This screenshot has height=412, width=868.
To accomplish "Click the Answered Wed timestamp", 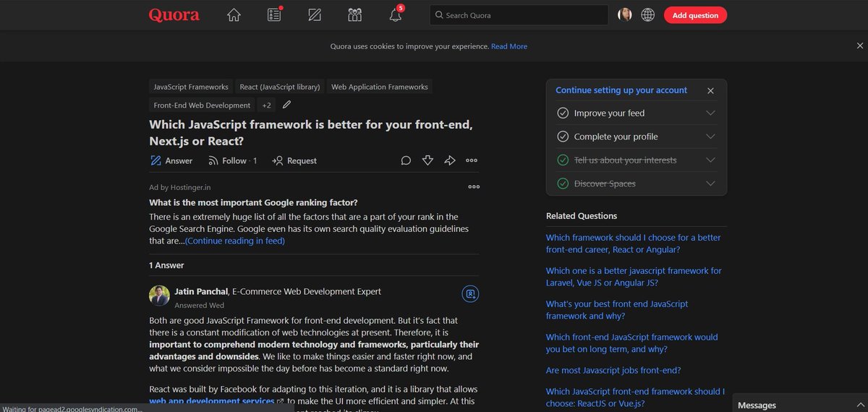I will point(199,306).
